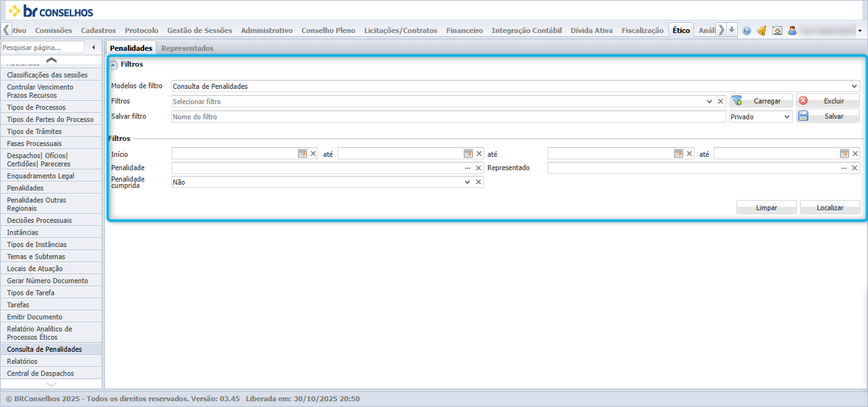Expand the Selecionar filtro dropdown
Image resolution: width=868 pixels, height=407 pixels.
pyautogui.click(x=710, y=102)
